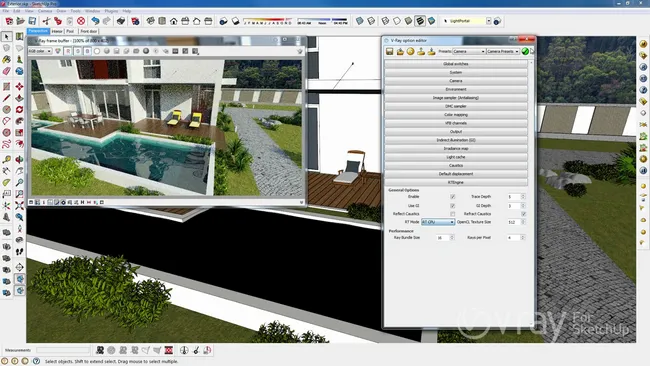The image size is (650, 366).
Task: Choose the Line pencil tool
Action: 6,98
